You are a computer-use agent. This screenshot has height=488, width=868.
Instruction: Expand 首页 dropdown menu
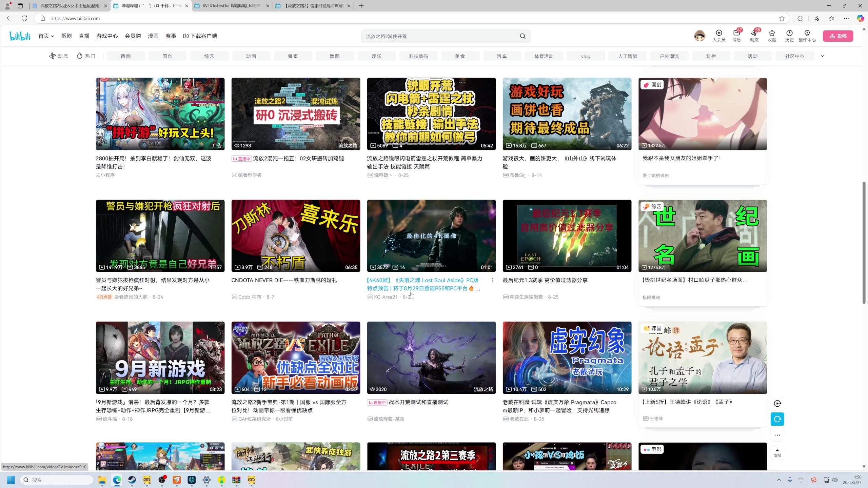point(46,36)
